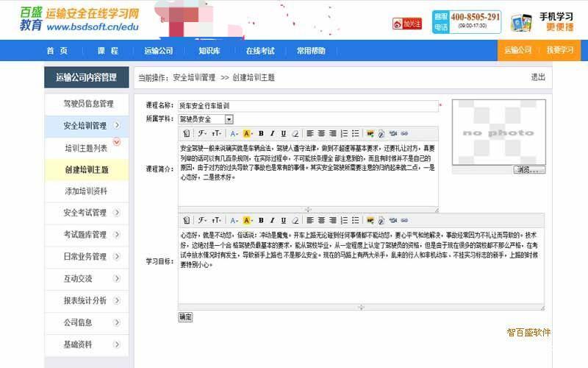Open 添加培训资料 submenu item

point(87,191)
